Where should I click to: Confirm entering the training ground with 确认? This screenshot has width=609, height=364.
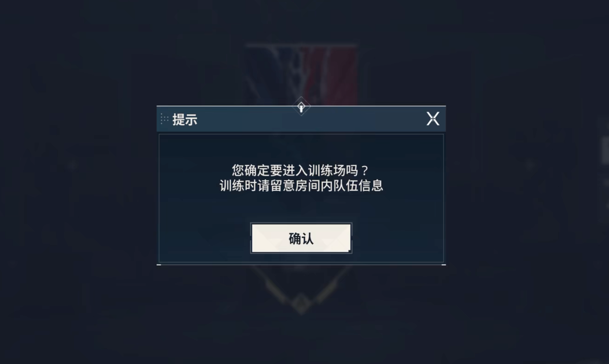click(x=301, y=238)
